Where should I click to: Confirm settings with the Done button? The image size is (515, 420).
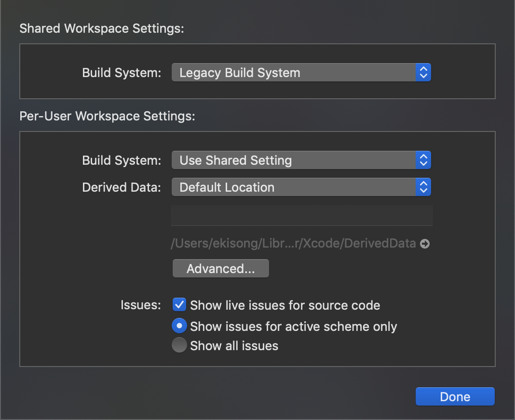[x=455, y=396]
